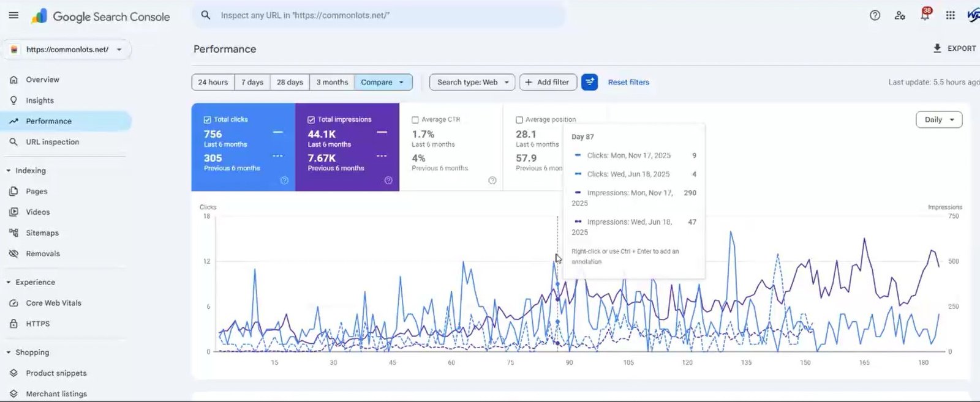Click help icon on Total clicks card
The width and height of the screenshot is (980, 402).
click(284, 181)
